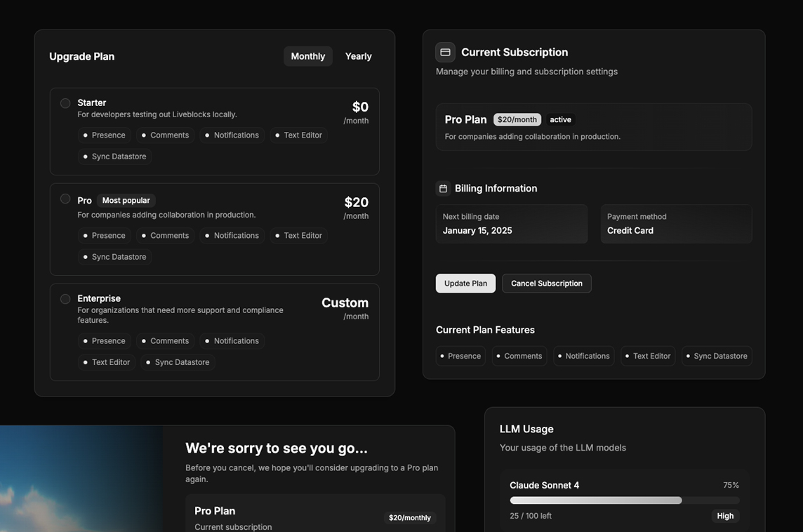Image resolution: width=803 pixels, height=532 pixels.
Task: Click the sky image thumbnail in cancel panel
Action: 81,479
